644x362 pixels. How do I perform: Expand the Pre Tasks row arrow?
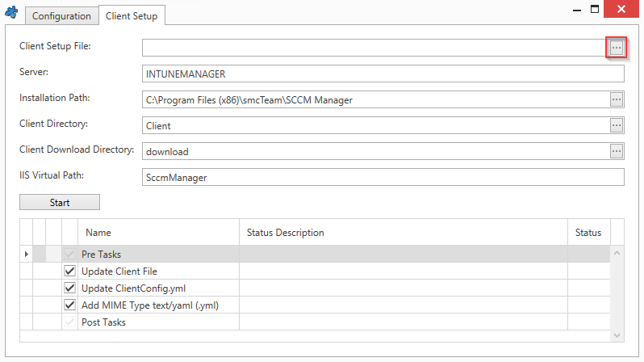[27, 255]
